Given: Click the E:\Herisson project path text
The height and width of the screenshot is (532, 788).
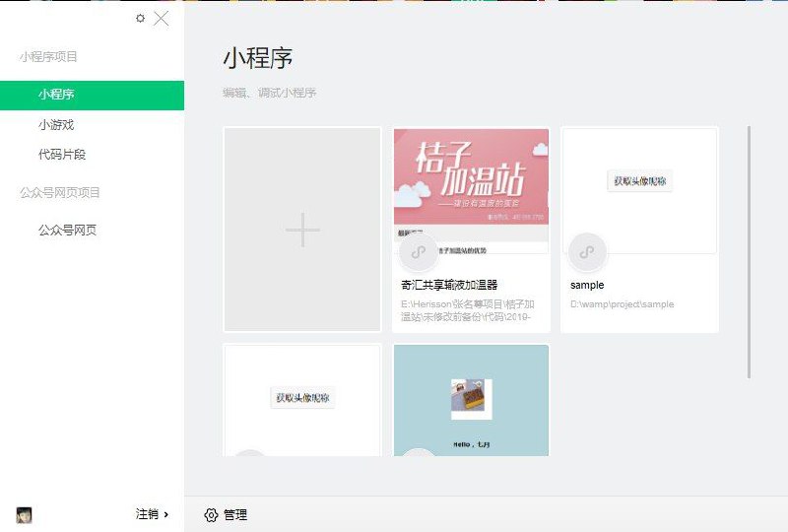Looking at the screenshot, I should [467, 310].
